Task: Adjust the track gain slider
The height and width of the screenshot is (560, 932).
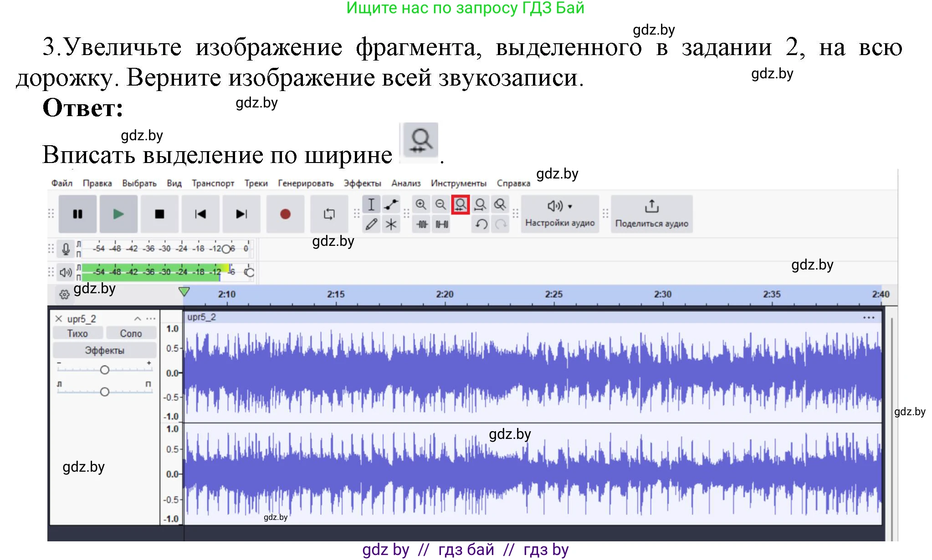Action: [105, 370]
